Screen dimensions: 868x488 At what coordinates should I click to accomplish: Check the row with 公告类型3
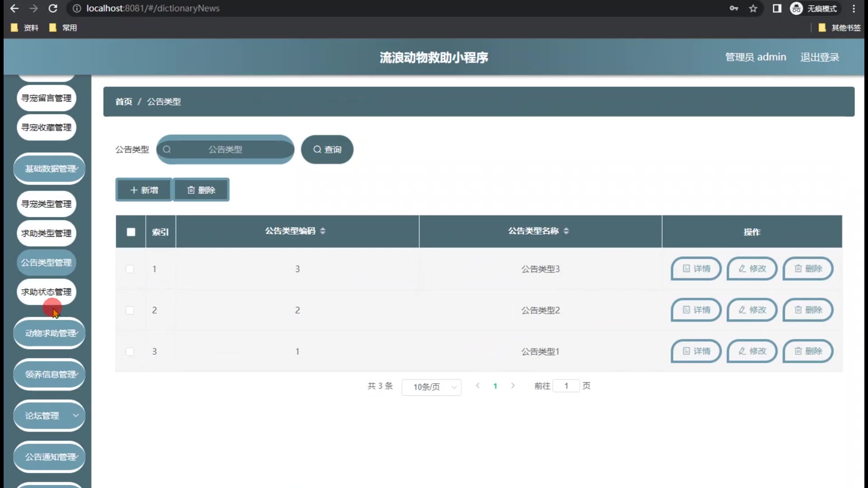[130, 269]
